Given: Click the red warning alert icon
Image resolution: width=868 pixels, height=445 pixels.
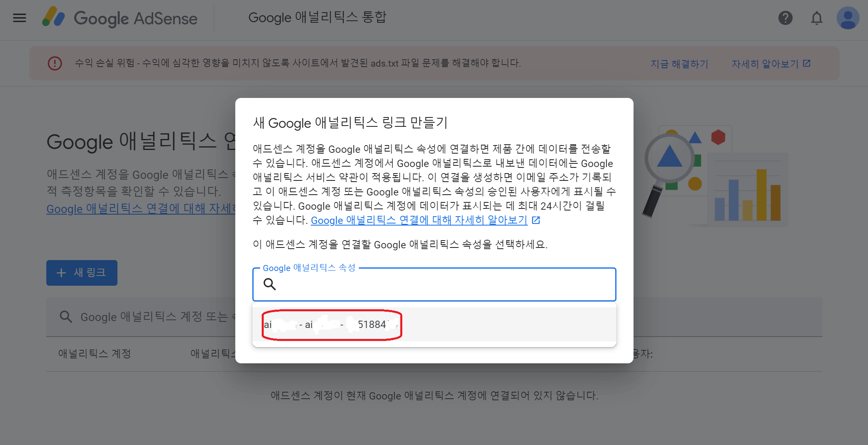Looking at the screenshot, I should pyautogui.click(x=55, y=63).
